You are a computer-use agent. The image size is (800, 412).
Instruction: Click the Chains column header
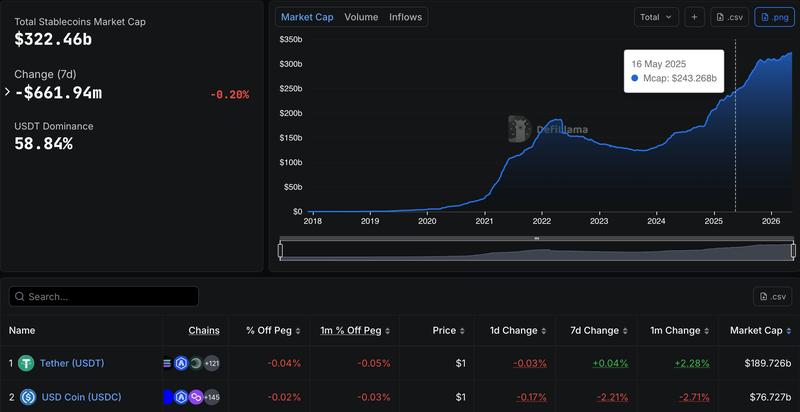pyautogui.click(x=204, y=330)
